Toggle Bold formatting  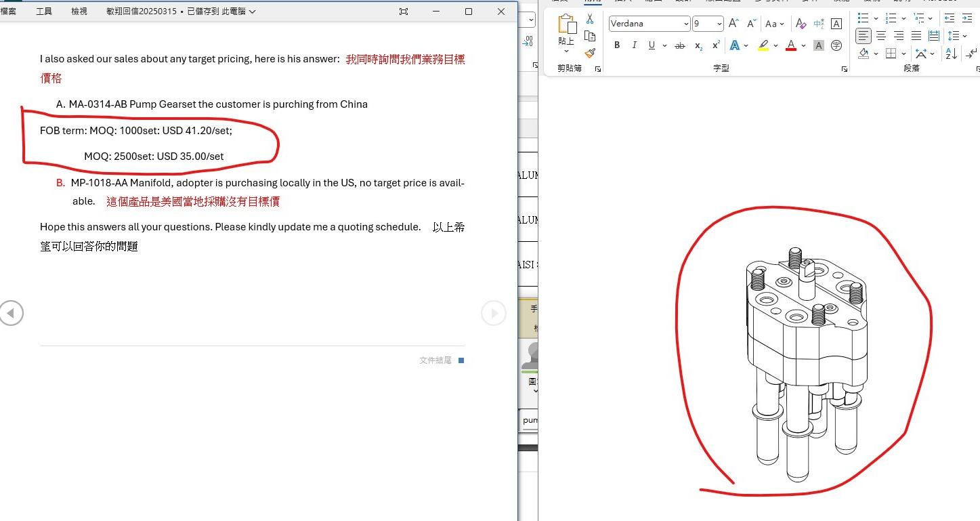click(x=617, y=45)
